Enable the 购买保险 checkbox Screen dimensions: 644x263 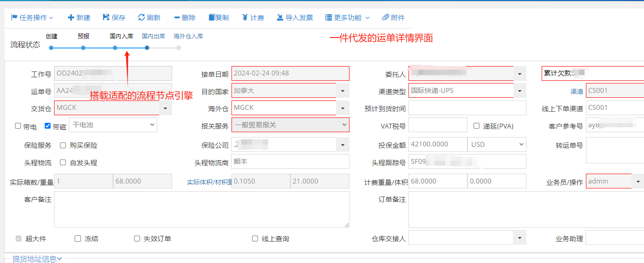pos(63,145)
